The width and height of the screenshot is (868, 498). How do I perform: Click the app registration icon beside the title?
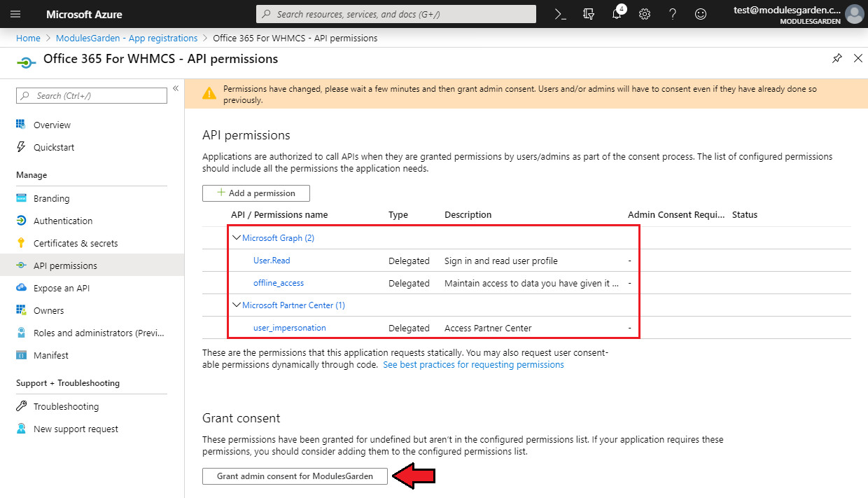[26, 62]
